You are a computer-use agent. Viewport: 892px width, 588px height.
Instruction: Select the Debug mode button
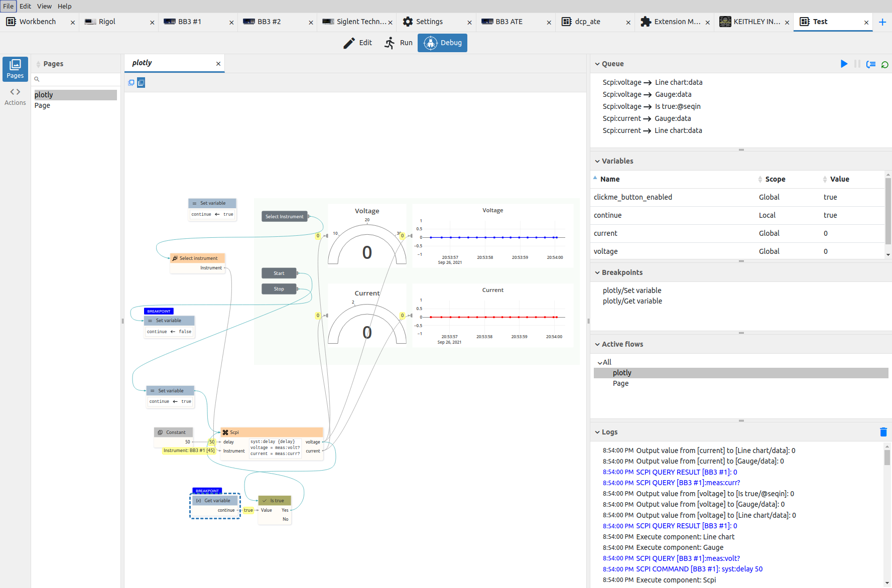(x=442, y=43)
